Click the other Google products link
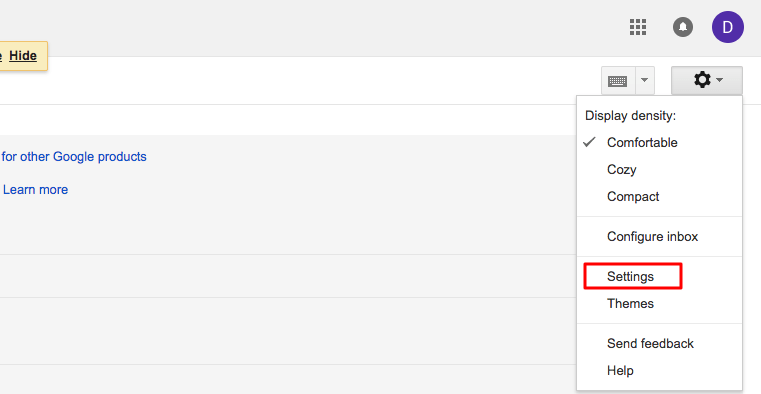 pos(74,157)
